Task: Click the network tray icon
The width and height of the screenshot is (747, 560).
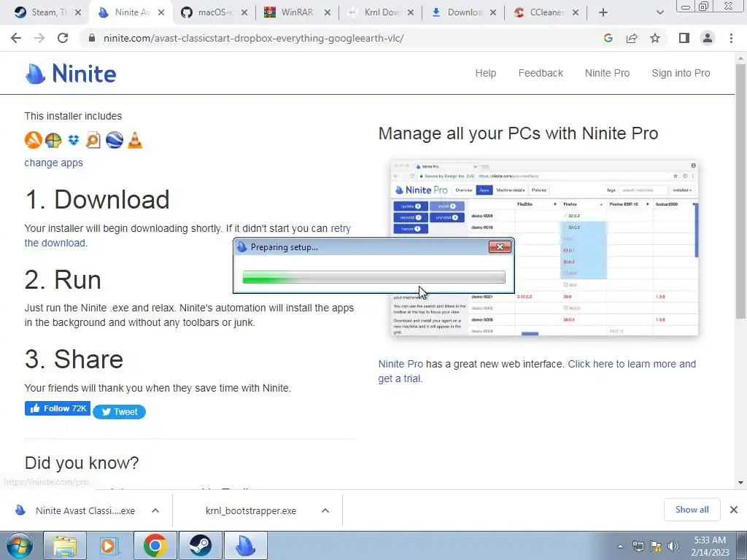Action: click(x=638, y=546)
